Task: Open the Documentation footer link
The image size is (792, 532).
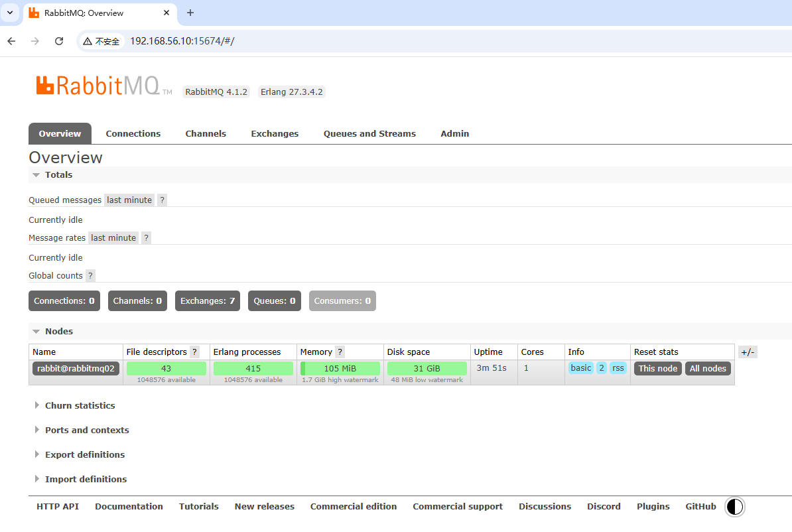Action: click(129, 507)
